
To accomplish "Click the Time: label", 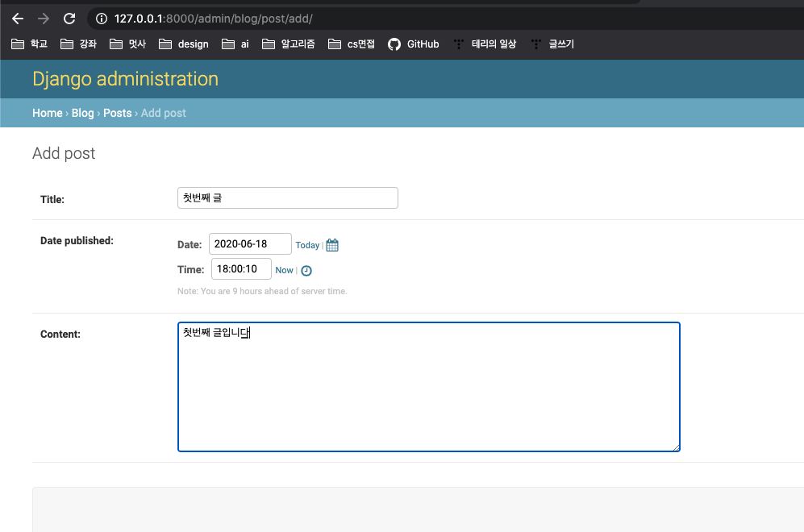I will [x=191, y=269].
